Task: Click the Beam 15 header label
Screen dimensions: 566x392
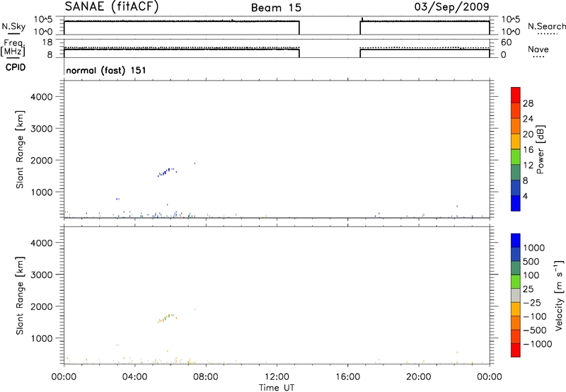Action: 276,8
